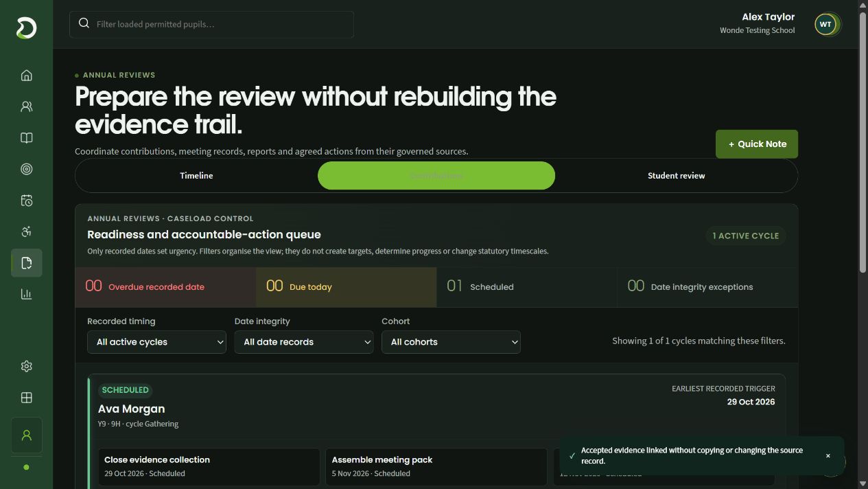This screenshot has height=489, width=868.
Task: Open the pupils (people) sidebar icon
Action: [x=26, y=106]
